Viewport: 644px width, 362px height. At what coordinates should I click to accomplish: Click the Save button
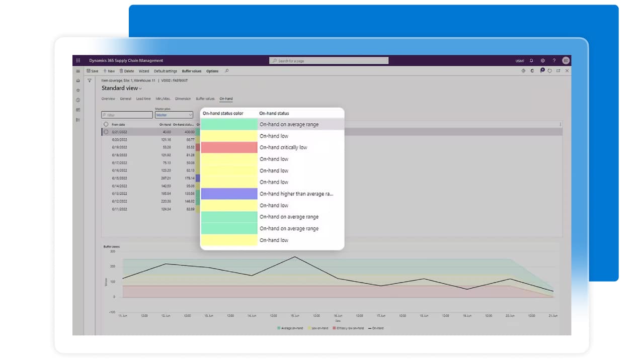click(93, 71)
